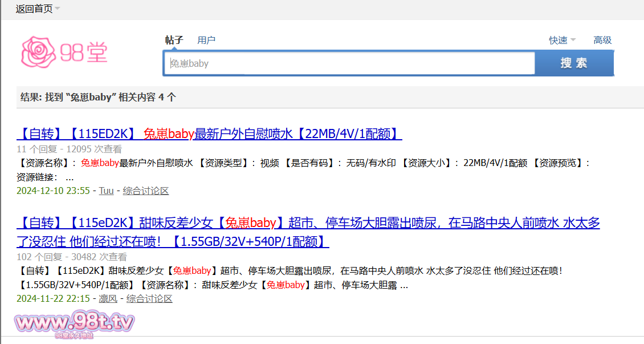Image resolution: width=644 pixels, height=344 pixels.
Task: Focus the search keyword input field
Action: click(x=349, y=63)
